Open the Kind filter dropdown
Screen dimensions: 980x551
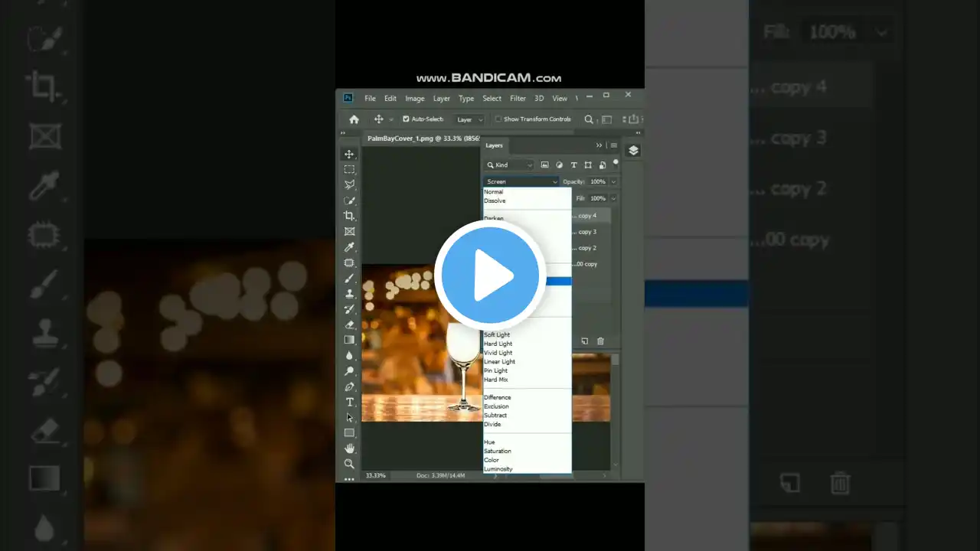point(510,165)
